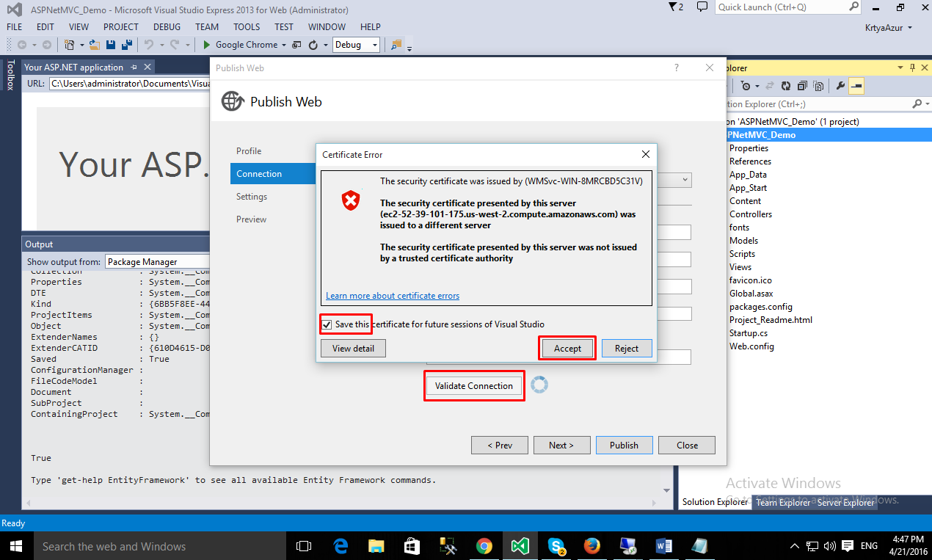Open the DEBUG menu
Screen dimensions: 932x560
pos(167,26)
